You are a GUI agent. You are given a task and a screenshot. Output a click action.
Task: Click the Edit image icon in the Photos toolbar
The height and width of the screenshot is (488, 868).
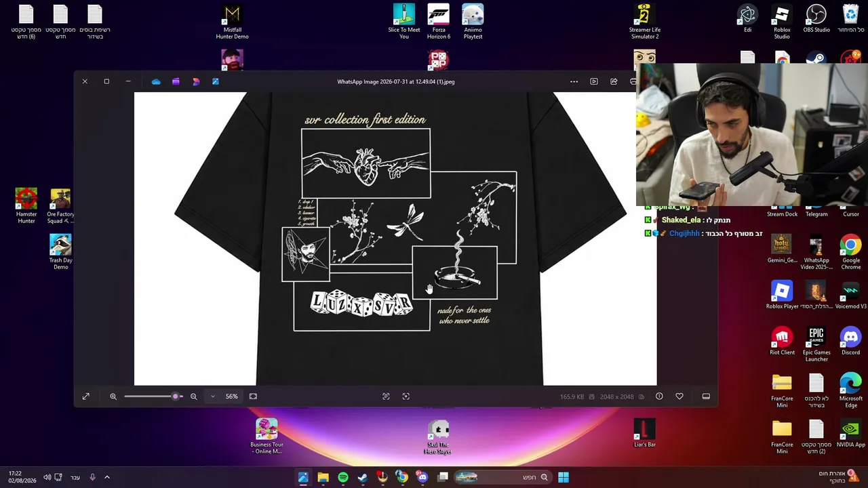point(216,81)
